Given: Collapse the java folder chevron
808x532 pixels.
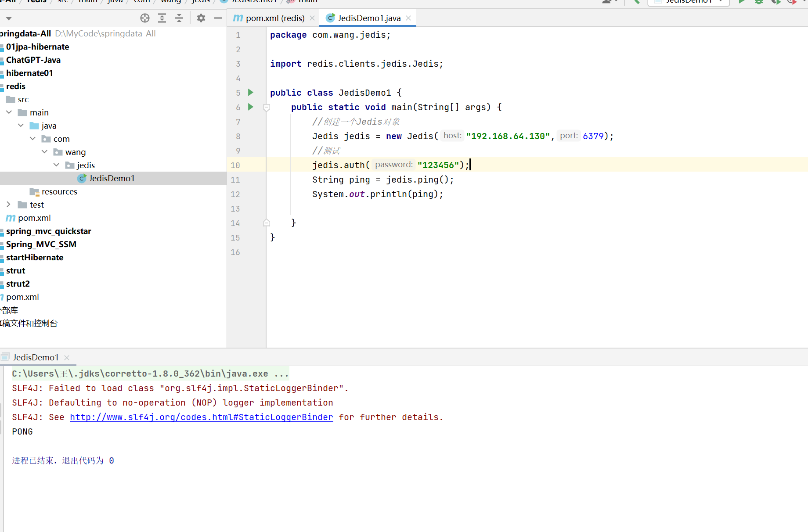Looking at the screenshot, I should click(x=21, y=126).
